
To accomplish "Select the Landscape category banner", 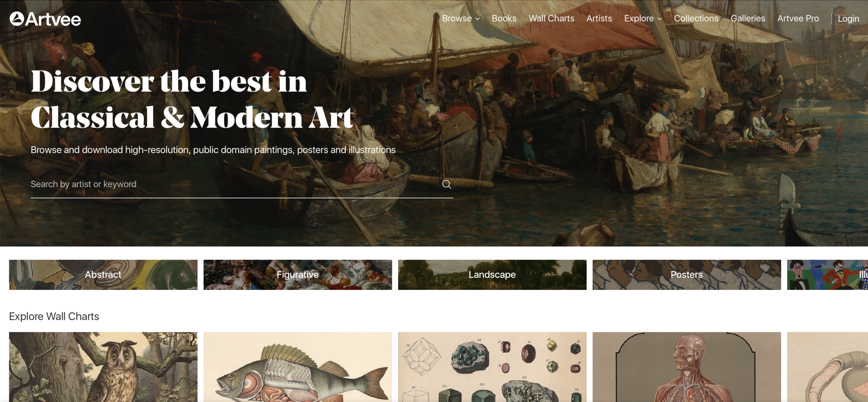I will 492,275.
